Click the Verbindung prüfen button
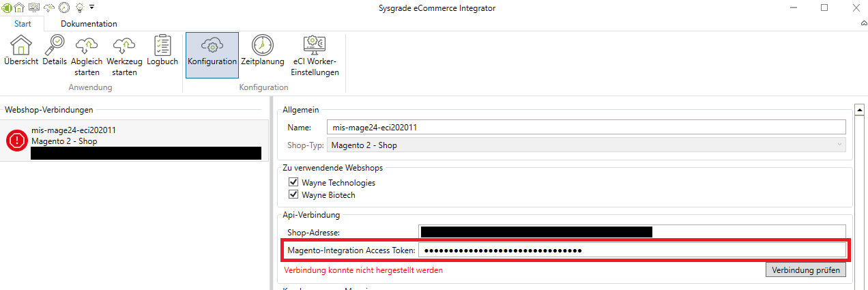This screenshot has height=290, width=868. pos(806,270)
